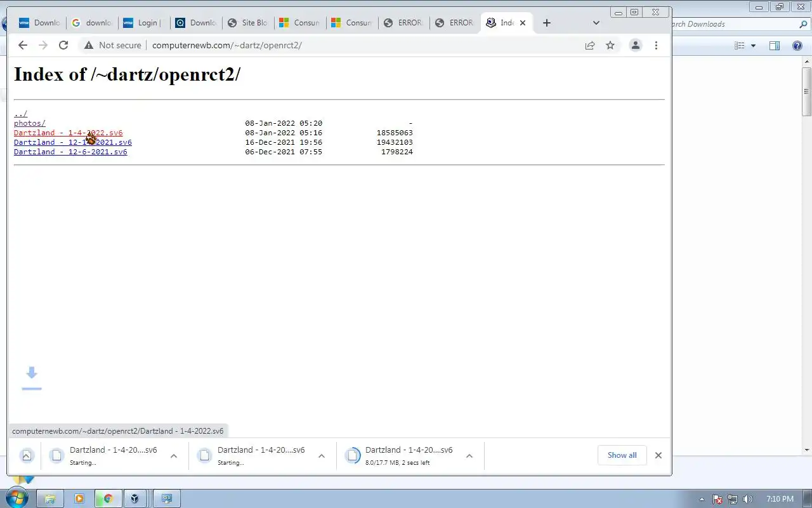Image resolution: width=812 pixels, height=508 pixels.
Task: Click the file size 1798224
Action: pos(397,152)
